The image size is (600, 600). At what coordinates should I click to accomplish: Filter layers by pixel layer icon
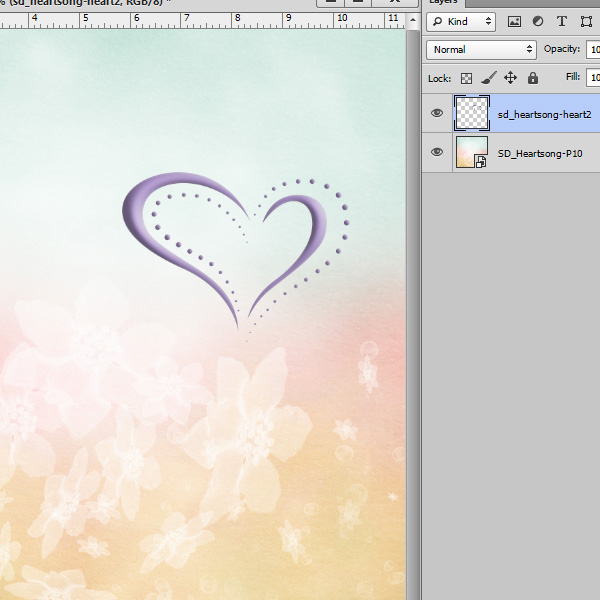[514, 21]
